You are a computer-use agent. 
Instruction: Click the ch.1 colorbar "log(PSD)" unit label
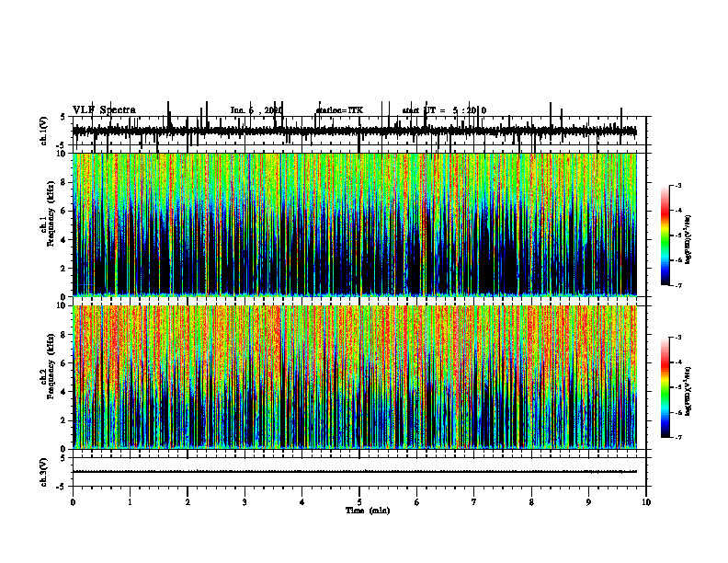[688, 239]
